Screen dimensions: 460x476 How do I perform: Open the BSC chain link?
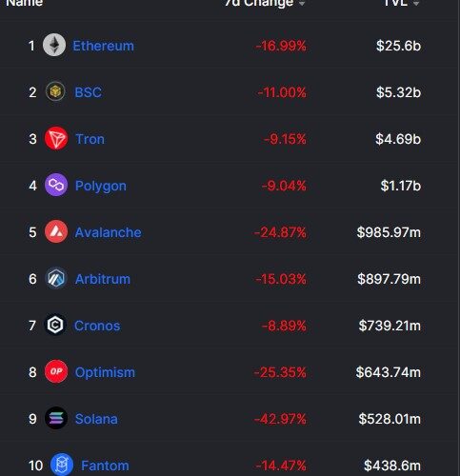click(89, 92)
